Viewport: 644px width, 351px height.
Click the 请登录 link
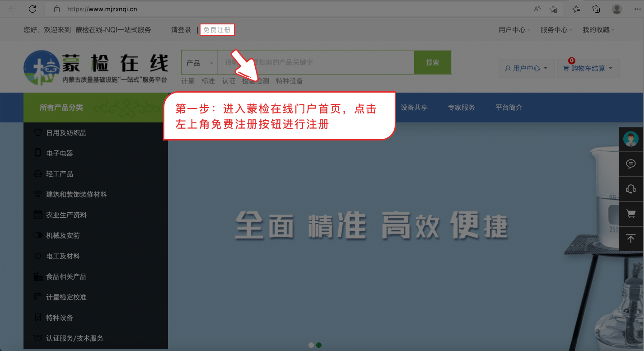pos(181,30)
